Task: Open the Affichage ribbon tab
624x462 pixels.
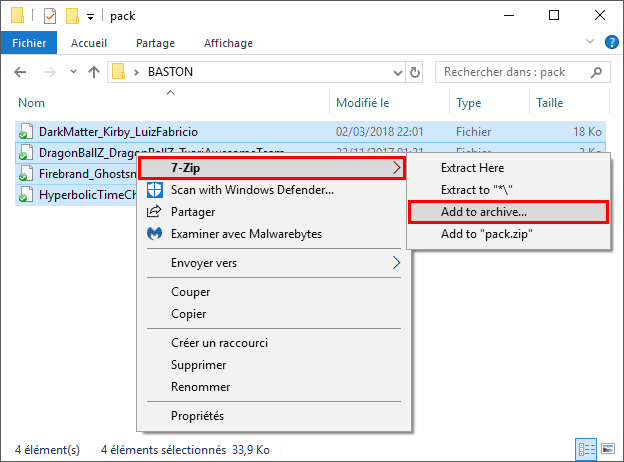Action: click(x=228, y=43)
